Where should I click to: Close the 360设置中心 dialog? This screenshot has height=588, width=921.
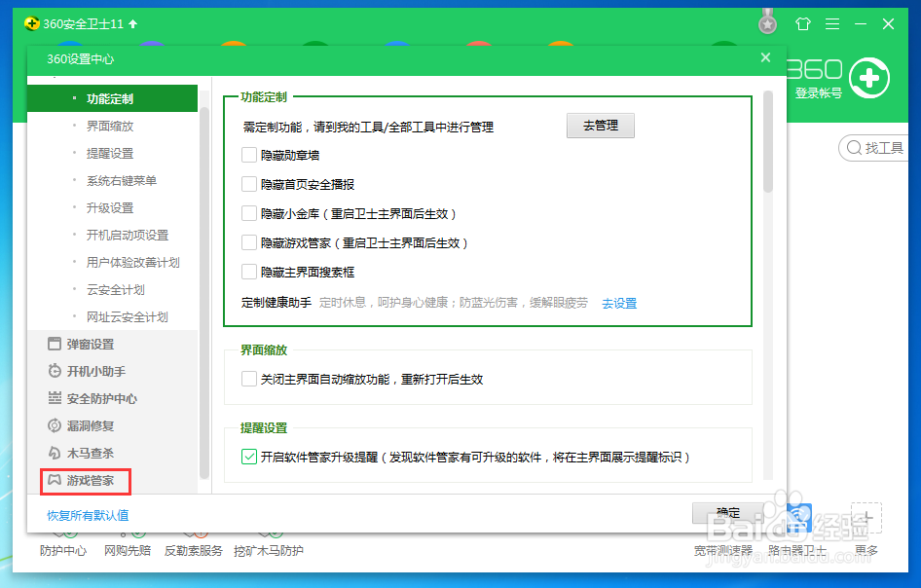point(765,57)
